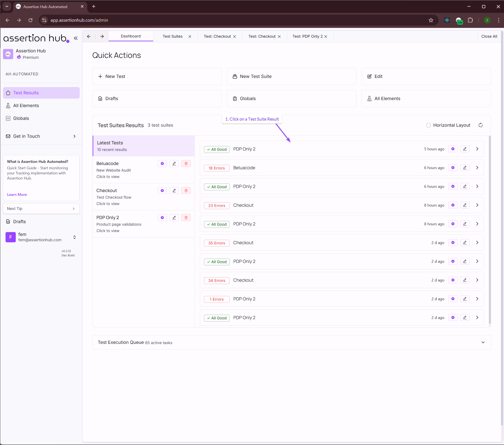Image resolution: width=504 pixels, height=445 pixels.
Task: Refresh the Test Suites Results list
Action: point(480,125)
